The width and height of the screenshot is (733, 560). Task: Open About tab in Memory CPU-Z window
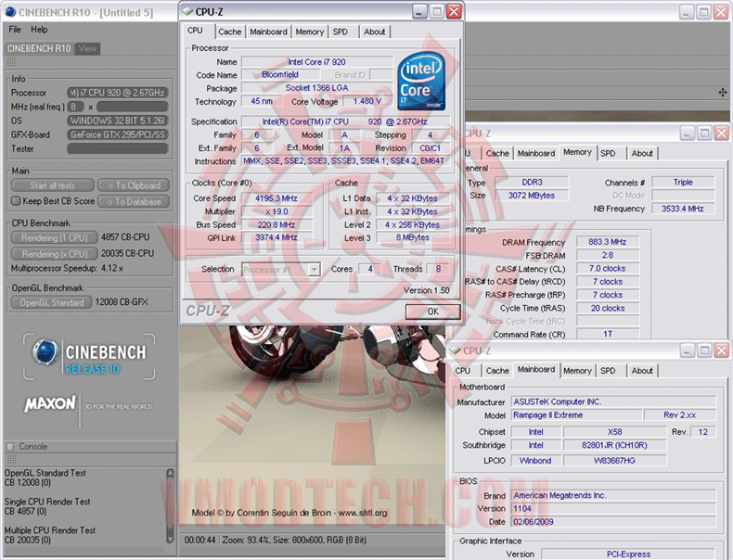(x=642, y=153)
